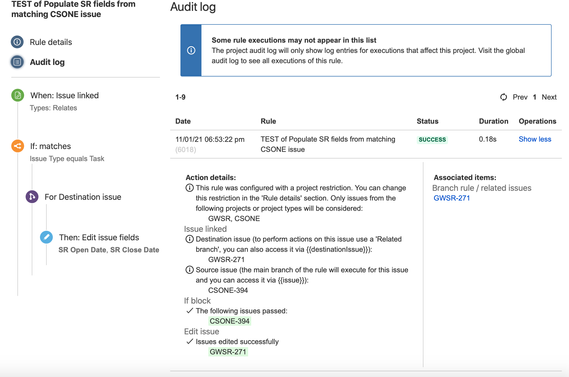
Task: Click the Audit log sidebar icon
Action: pos(17,62)
